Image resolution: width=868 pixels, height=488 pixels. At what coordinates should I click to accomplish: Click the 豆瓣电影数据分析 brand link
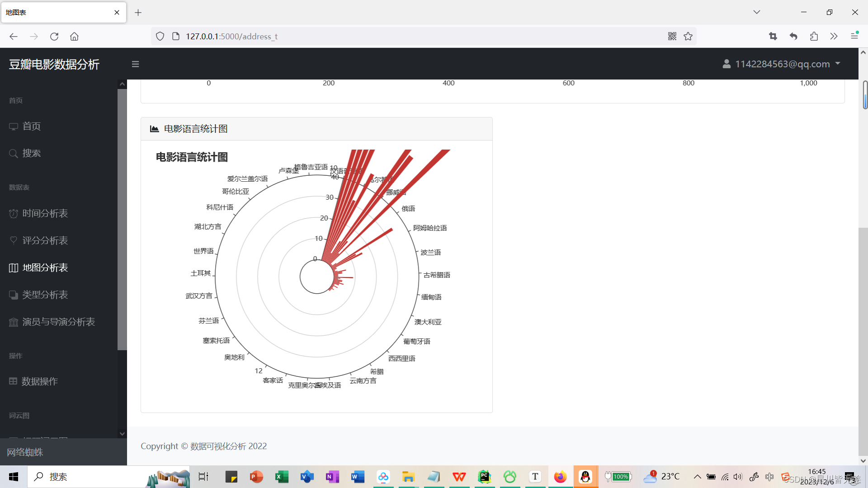(54, 64)
